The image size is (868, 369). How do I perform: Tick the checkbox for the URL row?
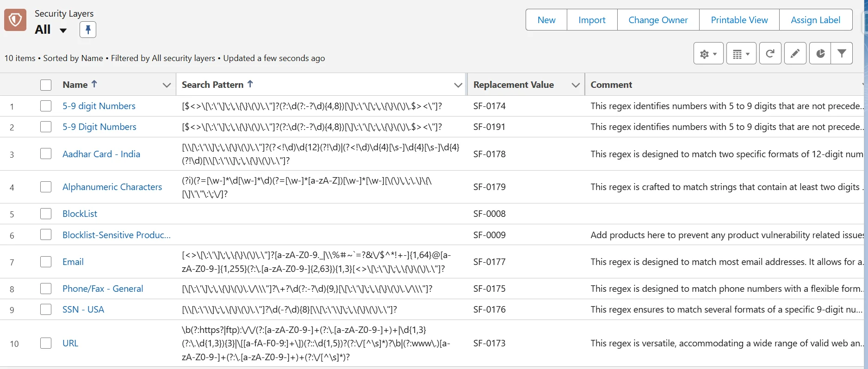[46, 343]
